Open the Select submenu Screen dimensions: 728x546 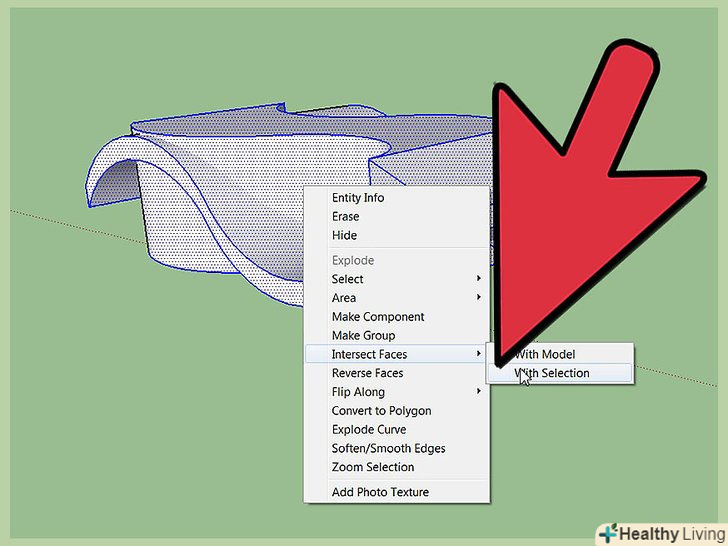(x=396, y=279)
